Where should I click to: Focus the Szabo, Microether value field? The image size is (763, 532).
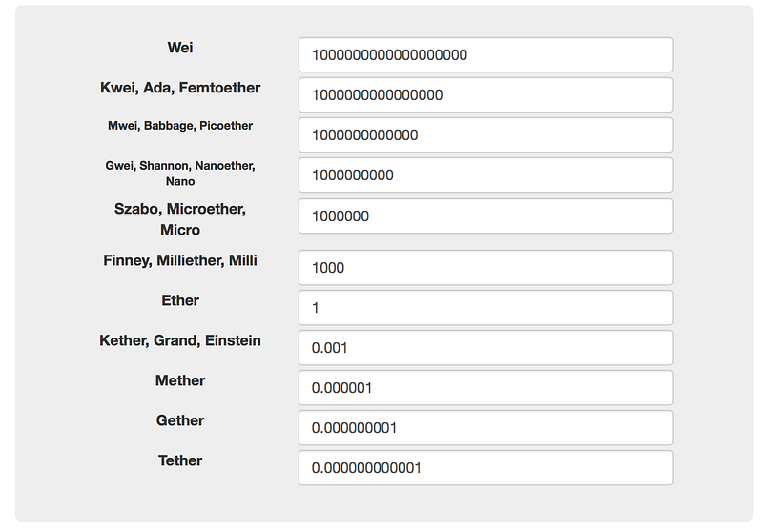tap(485, 216)
